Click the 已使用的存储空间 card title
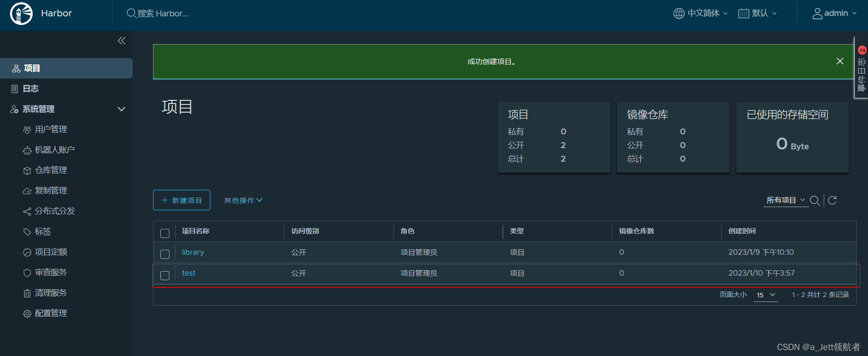The width and height of the screenshot is (868, 356). point(787,114)
